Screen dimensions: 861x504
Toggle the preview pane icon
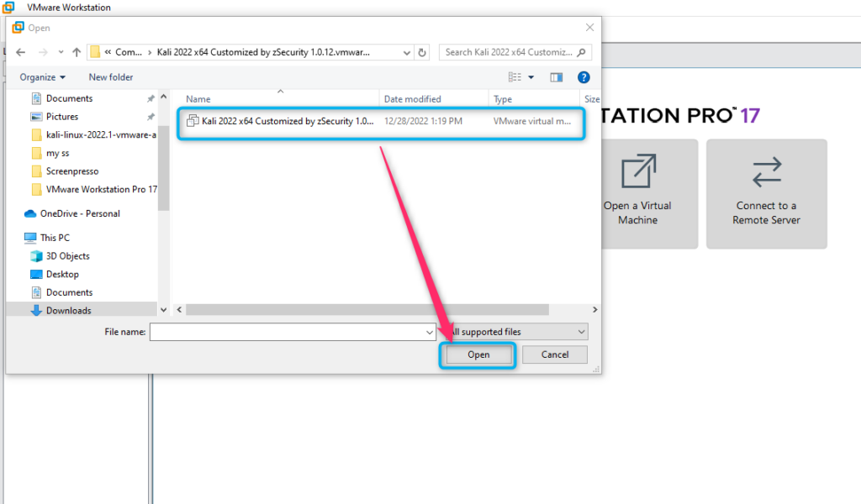pyautogui.click(x=556, y=77)
